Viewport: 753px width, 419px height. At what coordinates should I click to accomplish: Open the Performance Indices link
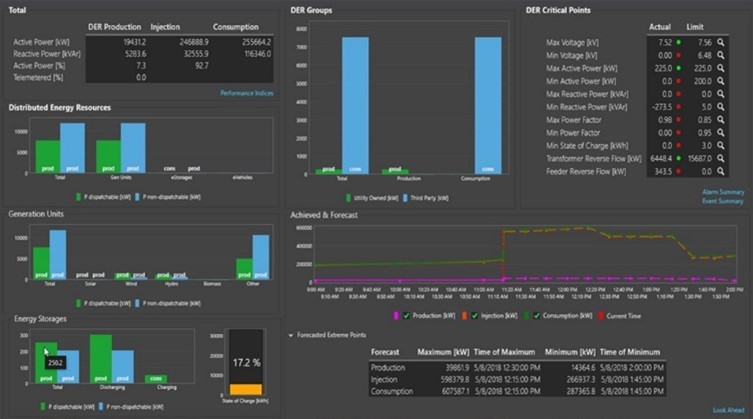coord(246,93)
